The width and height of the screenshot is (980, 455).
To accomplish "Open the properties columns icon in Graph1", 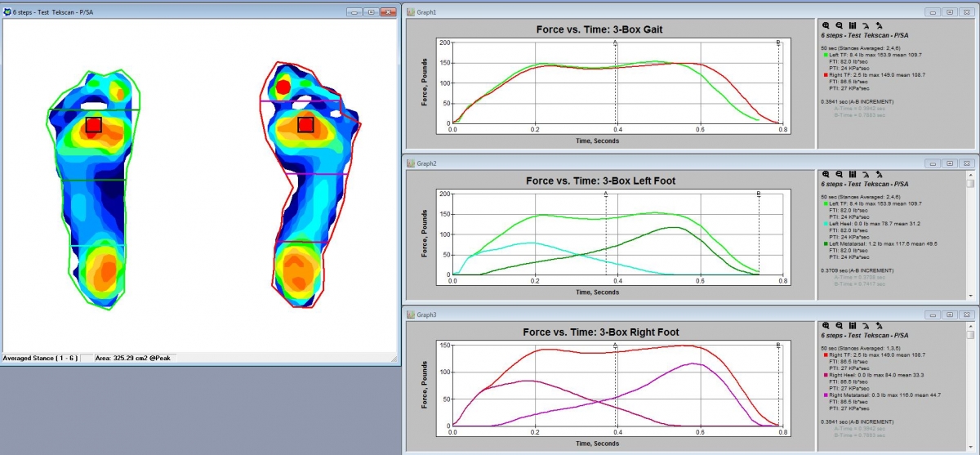I will click(x=852, y=25).
